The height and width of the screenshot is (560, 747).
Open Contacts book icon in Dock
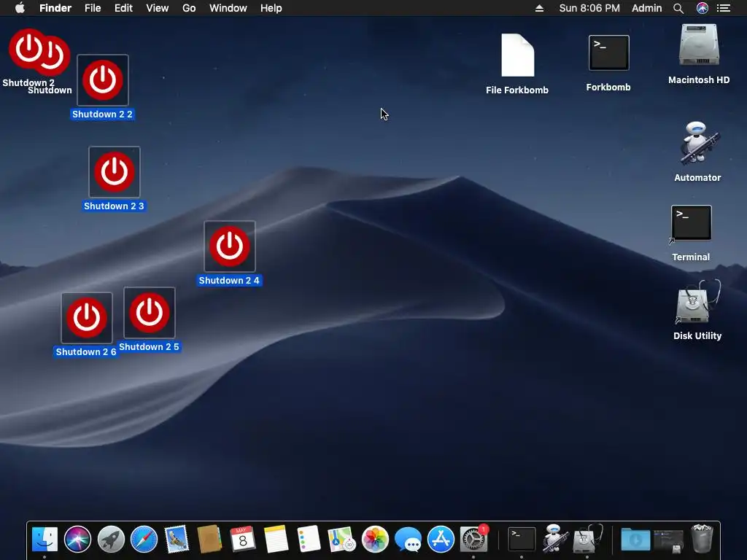pyautogui.click(x=209, y=539)
